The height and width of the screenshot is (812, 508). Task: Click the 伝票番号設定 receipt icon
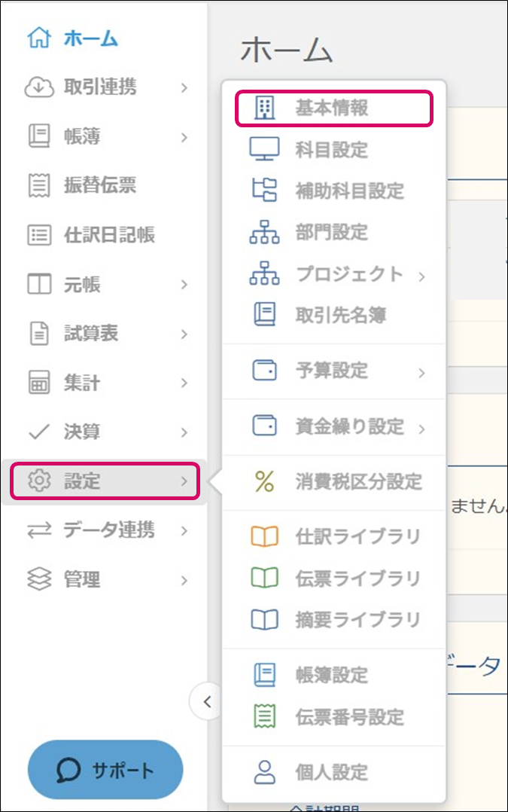(263, 717)
